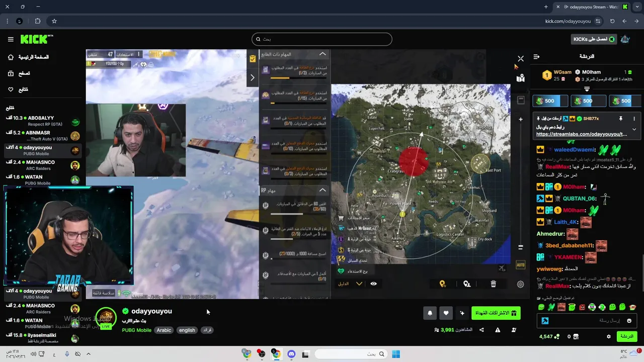View the 4,547 channel points balance
Viewport: 644px width, 362px height.
pyautogui.click(x=549, y=336)
